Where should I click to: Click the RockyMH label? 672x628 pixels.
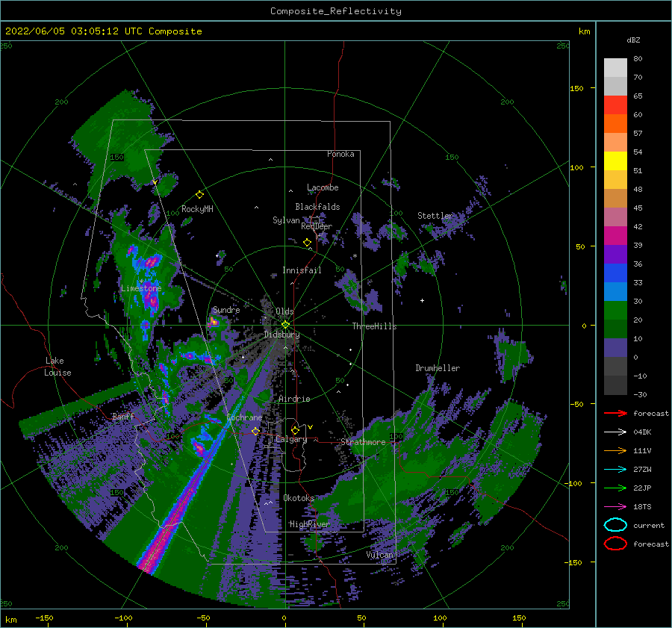pos(197,209)
